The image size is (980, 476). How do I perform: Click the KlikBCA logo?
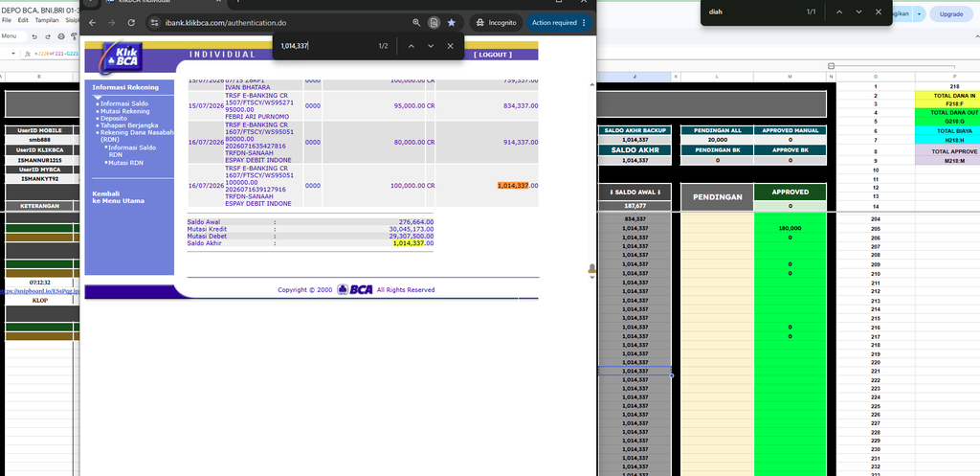(x=122, y=57)
